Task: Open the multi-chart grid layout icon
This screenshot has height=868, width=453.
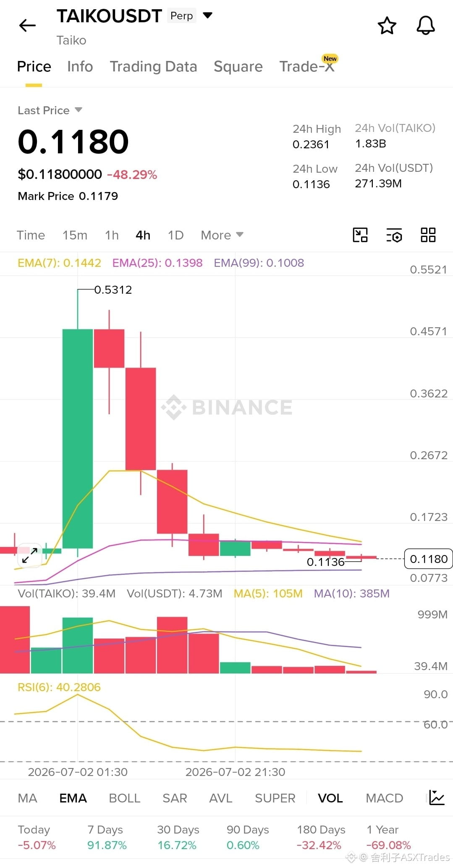Action: click(x=428, y=235)
